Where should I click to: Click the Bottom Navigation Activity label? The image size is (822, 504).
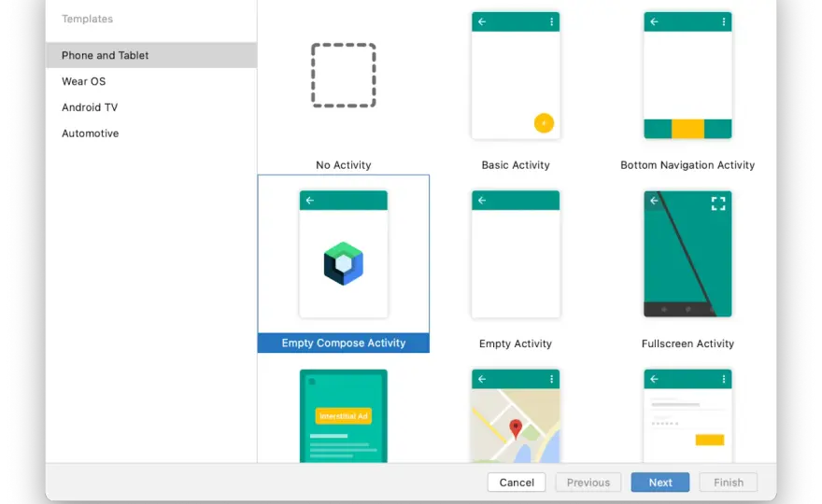(x=687, y=165)
